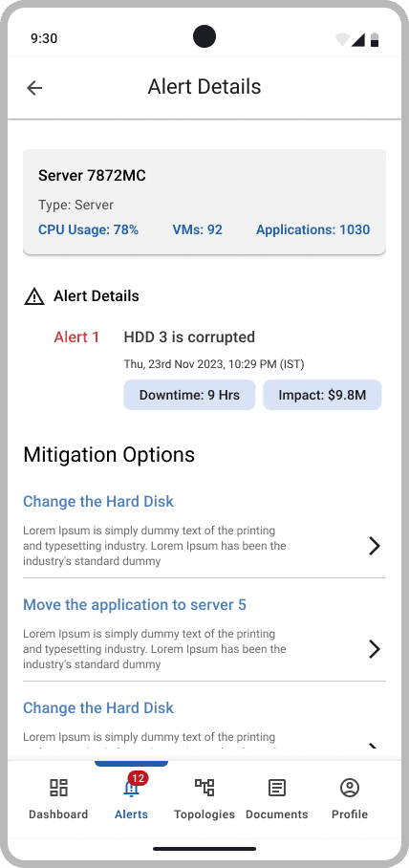The height and width of the screenshot is (868, 409).
Task: Click the Type: Server label
Action: point(75,205)
